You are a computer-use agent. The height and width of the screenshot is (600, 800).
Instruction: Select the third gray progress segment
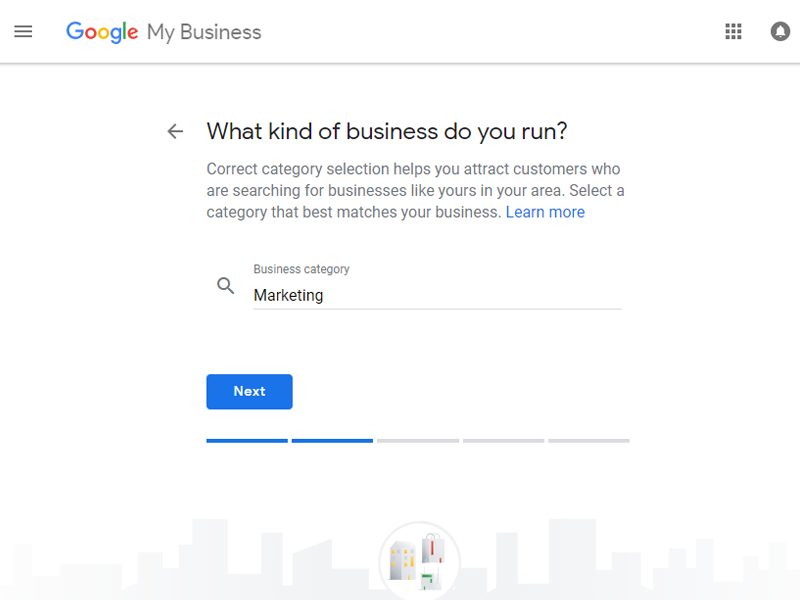(x=418, y=440)
